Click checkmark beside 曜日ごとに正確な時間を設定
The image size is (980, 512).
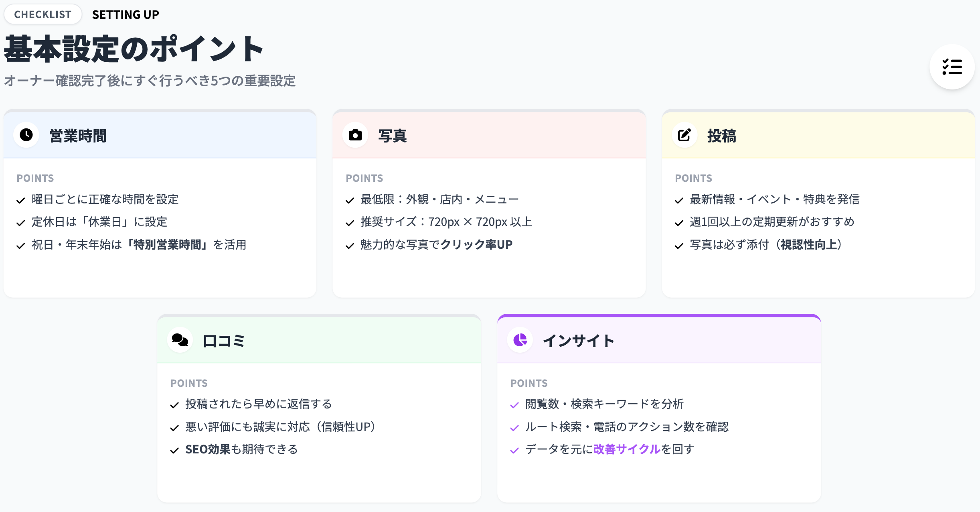click(x=21, y=200)
